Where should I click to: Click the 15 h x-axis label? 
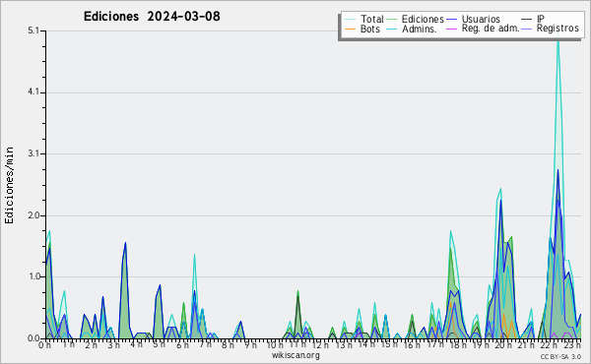[389, 344]
